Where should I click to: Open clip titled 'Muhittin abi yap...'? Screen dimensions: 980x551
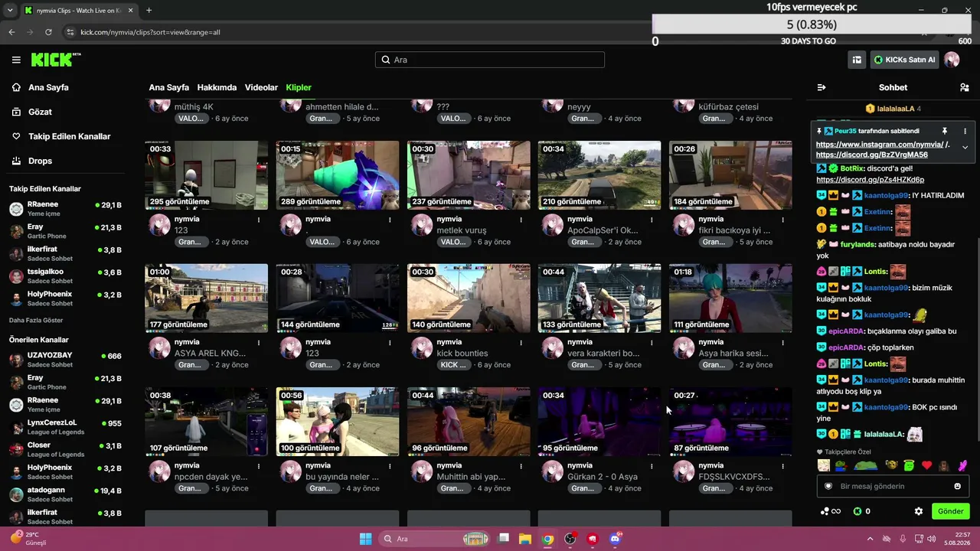coord(471,477)
